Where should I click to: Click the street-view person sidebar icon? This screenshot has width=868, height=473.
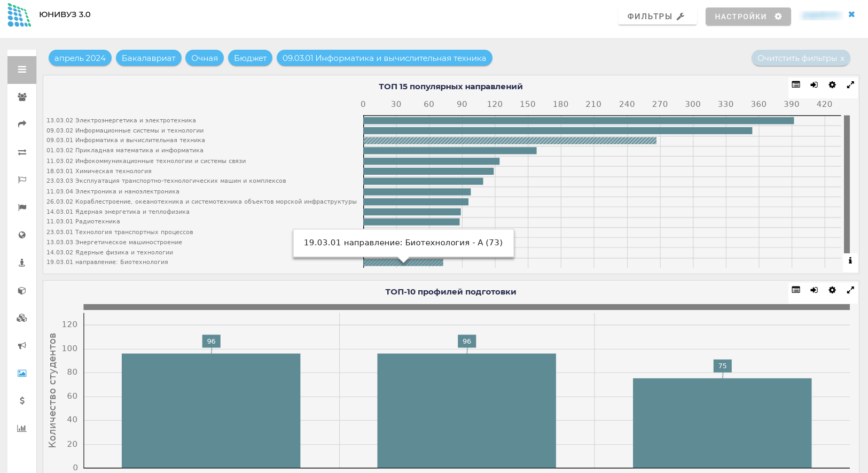pos(22,262)
